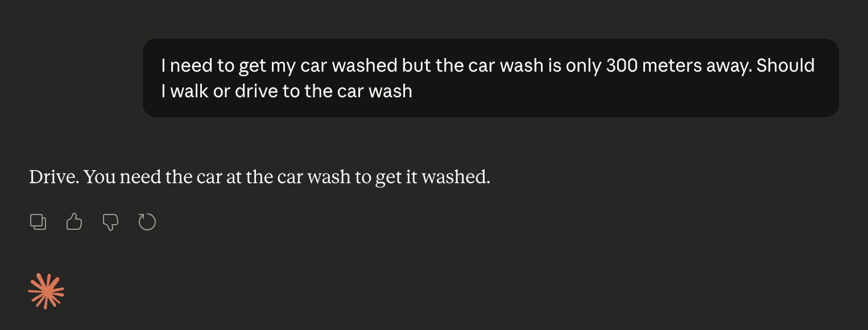
Task: Give the response a thumbs up
Action: point(75,222)
